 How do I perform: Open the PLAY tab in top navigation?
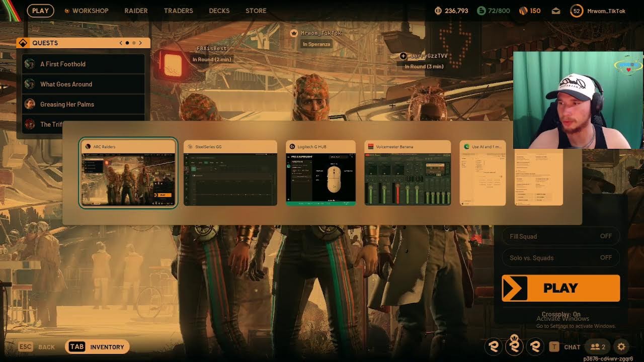[41, 11]
